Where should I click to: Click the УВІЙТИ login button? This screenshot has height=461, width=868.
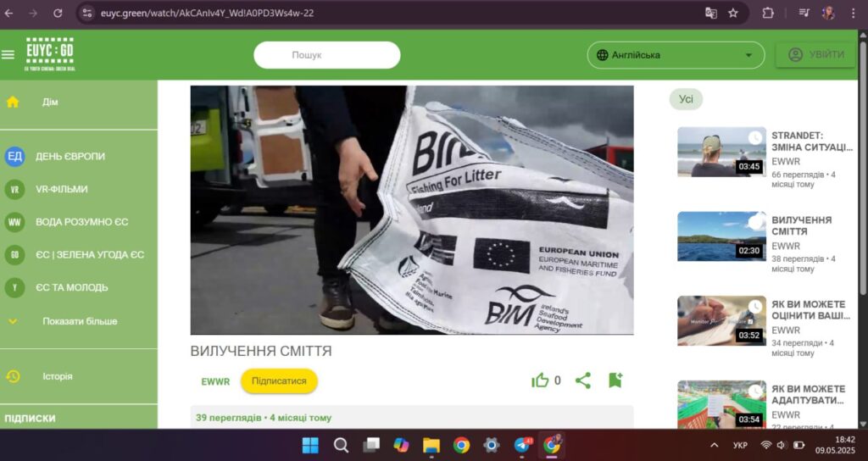click(x=815, y=55)
